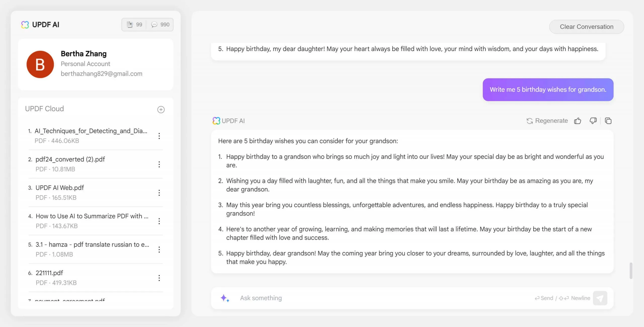Screen dimensions: 644x327
Task: Click the chat count badge showing 990
Action: click(x=160, y=24)
